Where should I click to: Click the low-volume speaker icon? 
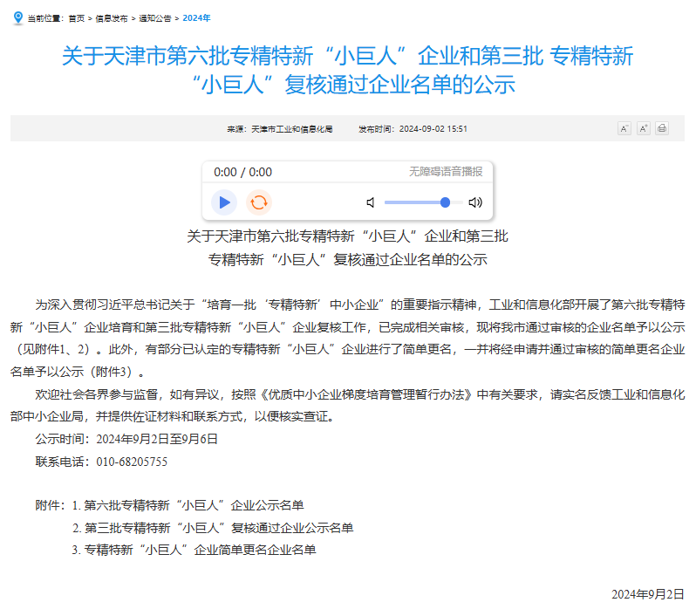371,202
